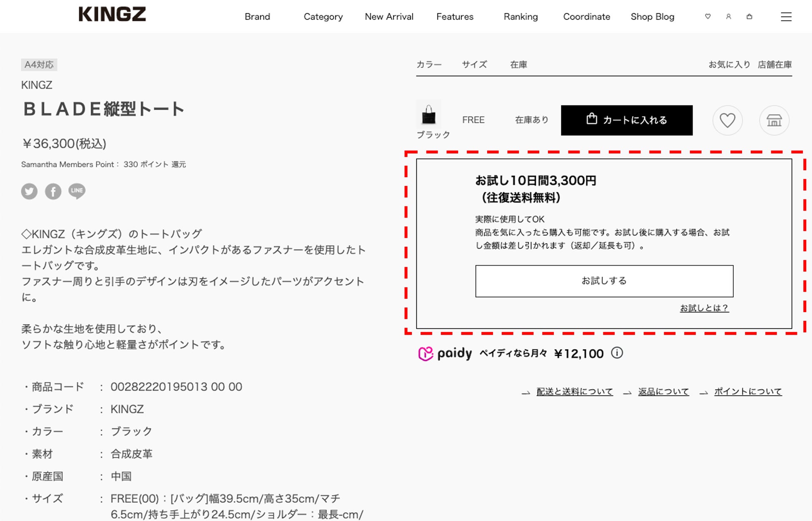Open Category menu

[x=323, y=17]
